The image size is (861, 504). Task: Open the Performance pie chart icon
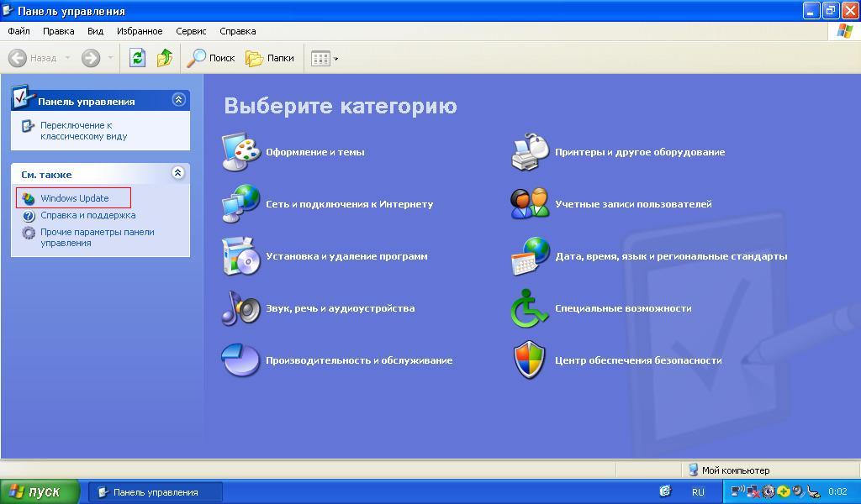pos(241,360)
